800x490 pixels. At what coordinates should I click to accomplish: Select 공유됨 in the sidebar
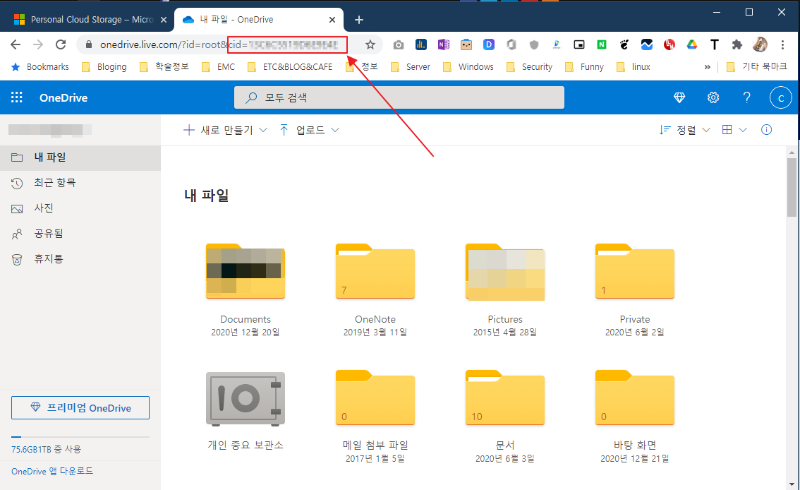click(x=80, y=234)
